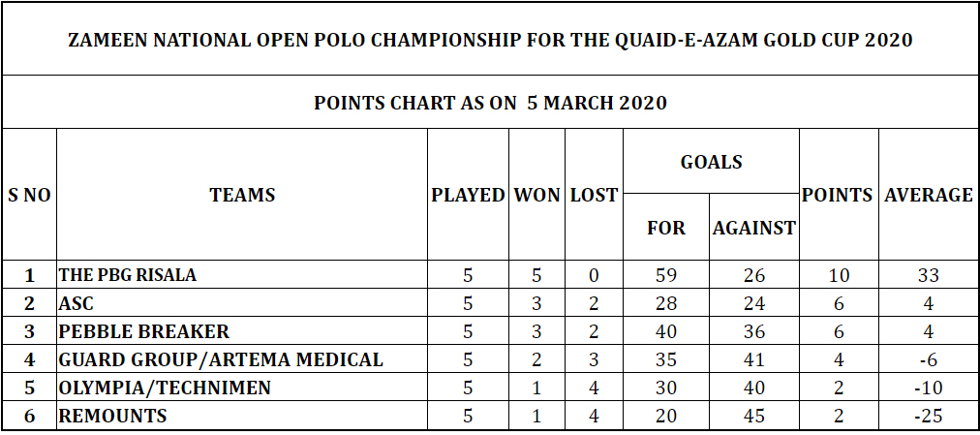980x435 pixels.
Task: Select the TEAMS column header
Action: (242, 195)
